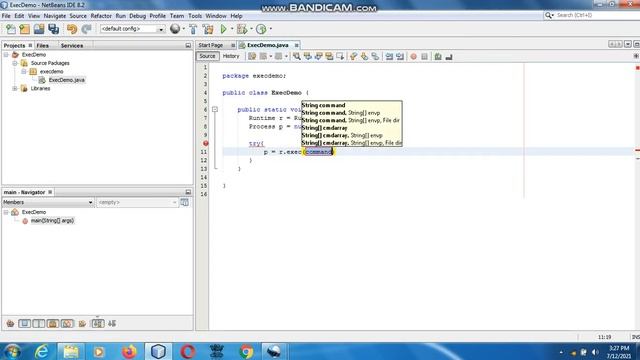Toggle Show Inherited Members in Navigator
The image size is (640, 360).
point(10,324)
